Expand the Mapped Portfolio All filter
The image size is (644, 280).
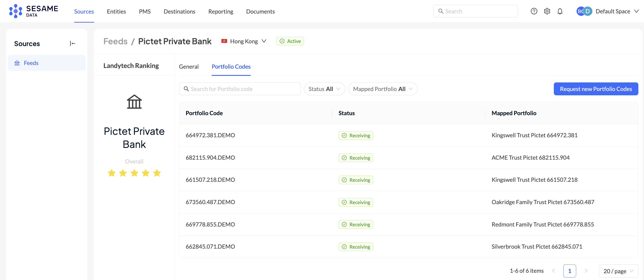click(x=382, y=89)
